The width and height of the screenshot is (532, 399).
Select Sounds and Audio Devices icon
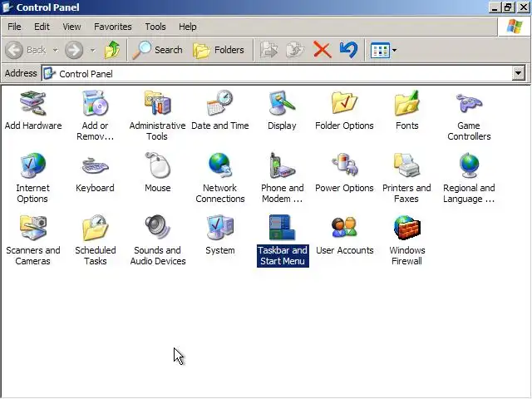point(157,228)
